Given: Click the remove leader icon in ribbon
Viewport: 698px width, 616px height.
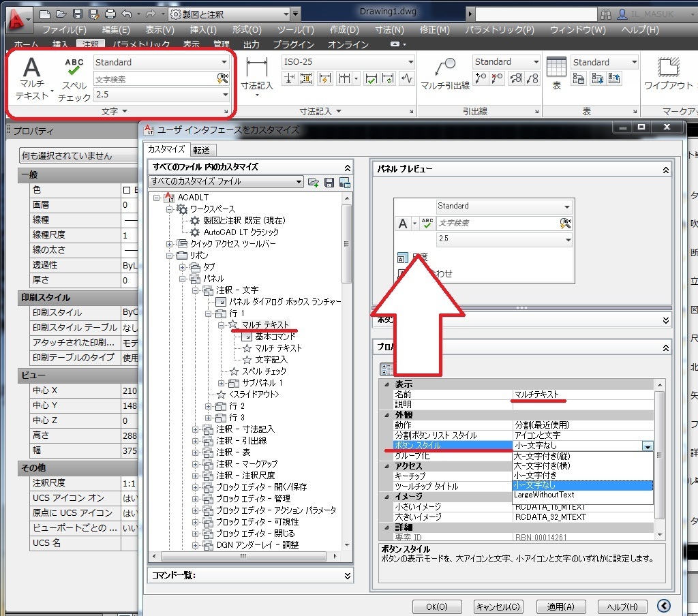Looking at the screenshot, I should click(497, 79).
